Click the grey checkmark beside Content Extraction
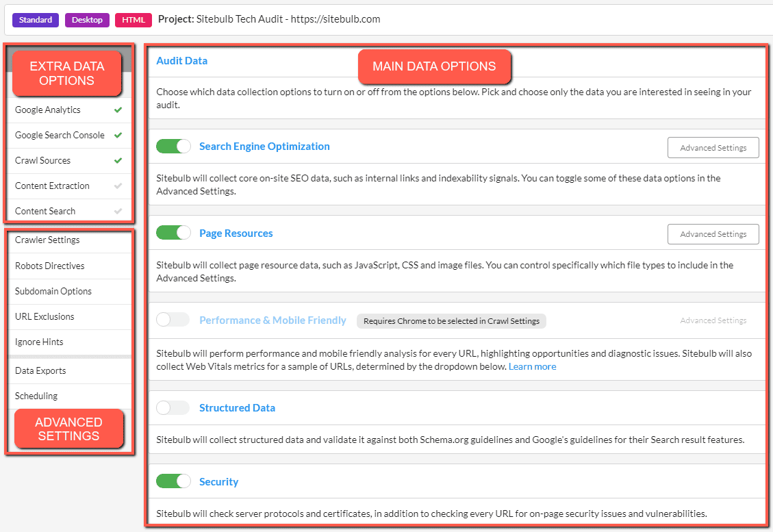Image resolution: width=773 pixels, height=532 pixels. coord(118,186)
